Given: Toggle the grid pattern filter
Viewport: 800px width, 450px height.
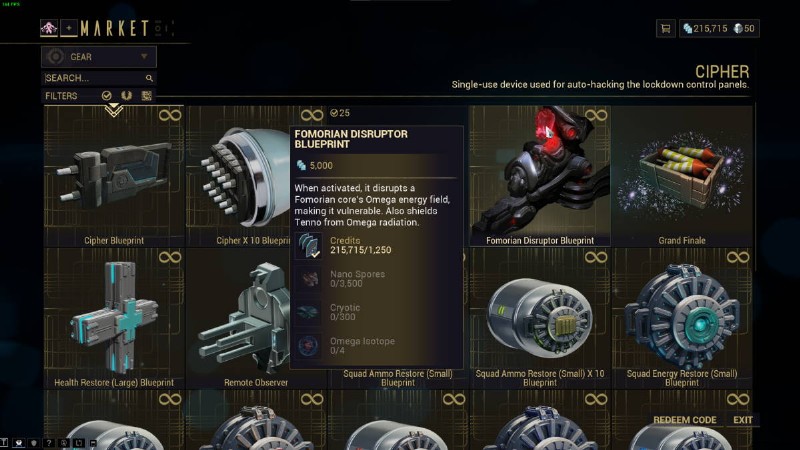Looking at the screenshot, I should [146, 95].
